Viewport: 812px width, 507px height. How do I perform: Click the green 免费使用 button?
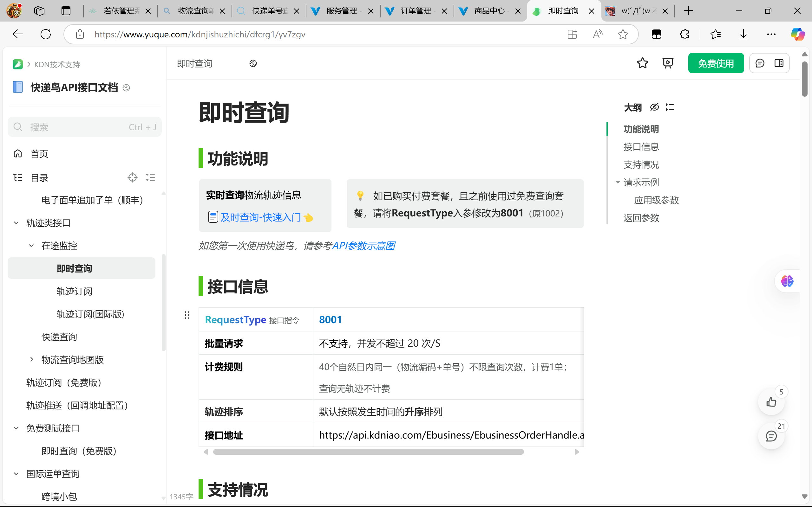(716, 63)
